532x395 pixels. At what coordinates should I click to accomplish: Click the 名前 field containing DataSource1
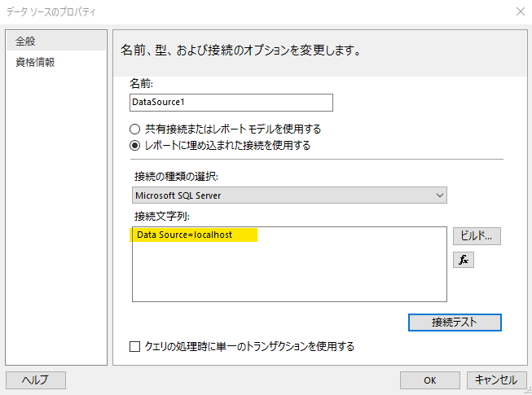click(x=231, y=103)
